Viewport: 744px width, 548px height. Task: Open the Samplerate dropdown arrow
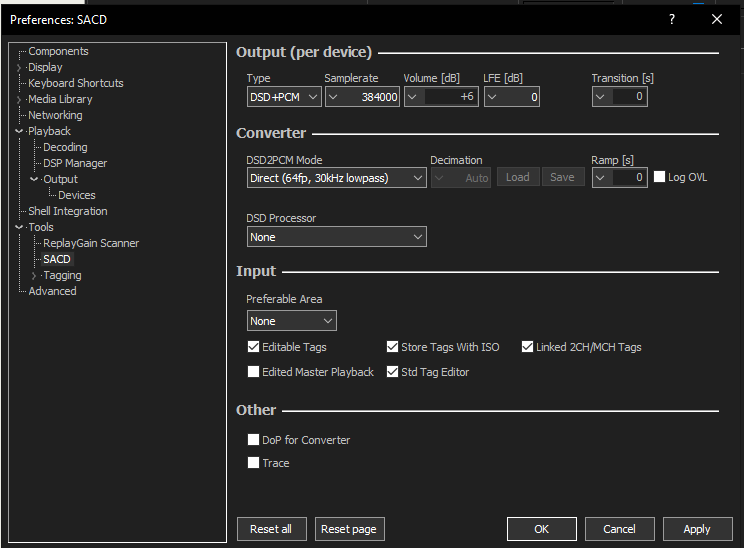[x=334, y=97]
